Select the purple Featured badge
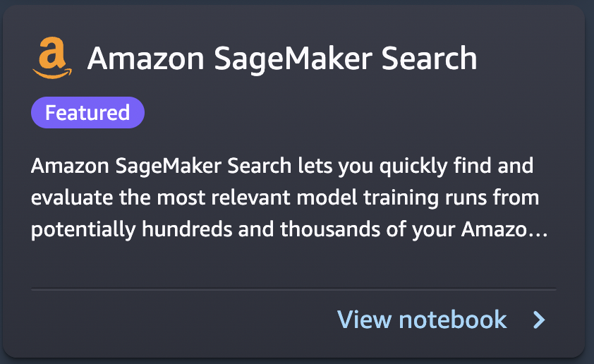Viewport: 594px width, 364px height. pos(87,112)
